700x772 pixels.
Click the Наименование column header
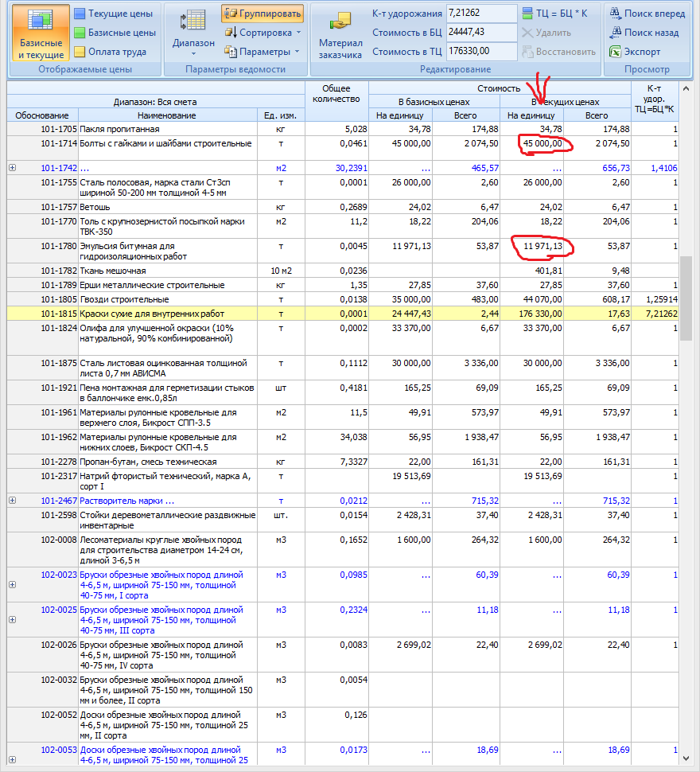(x=166, y=116)
